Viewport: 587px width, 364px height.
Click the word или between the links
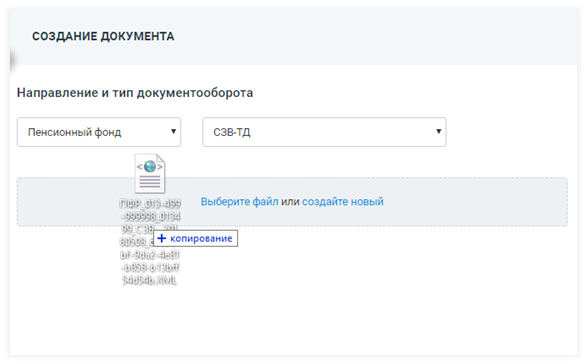pos(290,201)
